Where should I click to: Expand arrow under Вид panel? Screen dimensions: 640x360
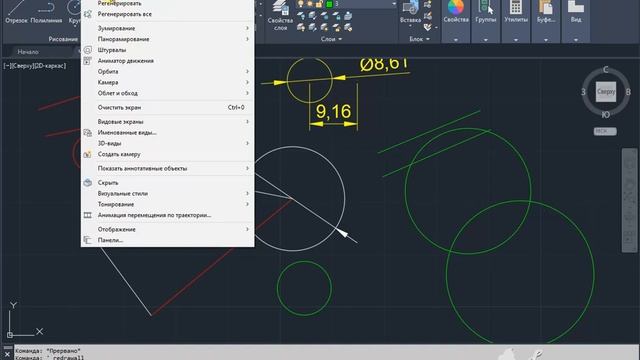tap(576, 40)
